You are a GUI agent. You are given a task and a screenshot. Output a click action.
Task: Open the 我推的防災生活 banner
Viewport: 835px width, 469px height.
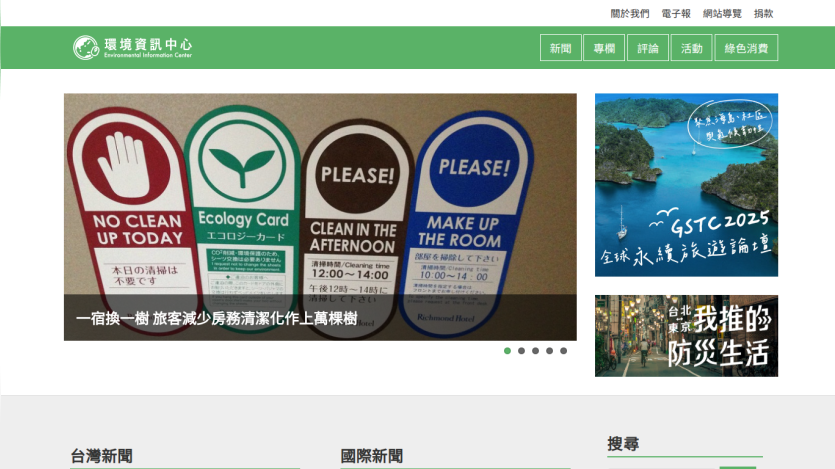coord(686,336)
